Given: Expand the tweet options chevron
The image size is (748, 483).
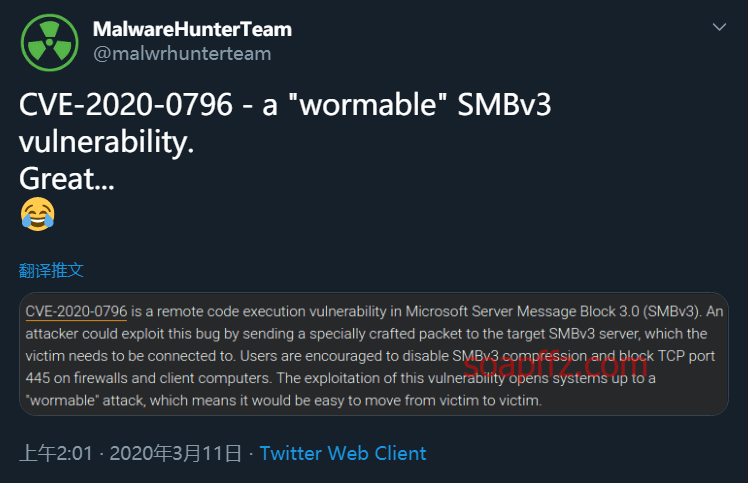Looking at the screenshot, I should 719,27.
